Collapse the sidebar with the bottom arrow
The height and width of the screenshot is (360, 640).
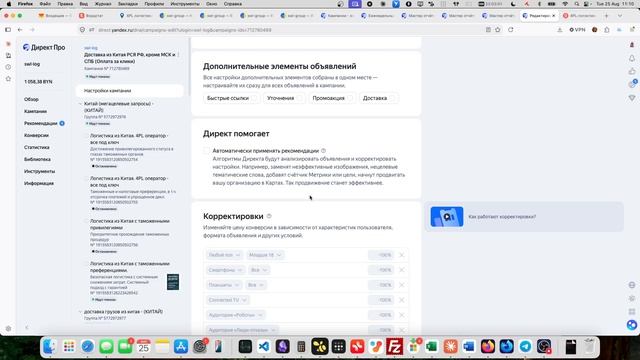click(x=27, y=327)
